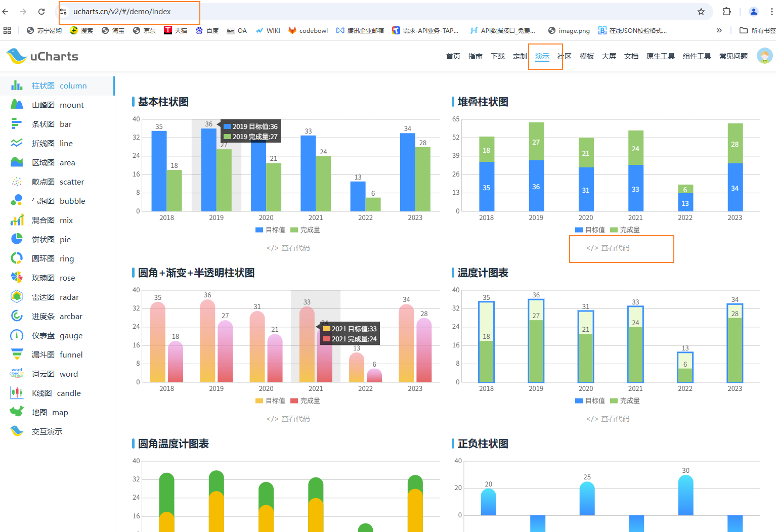Click the bookmark star in address bar
The image size is (776, 532).
point(701,11)
